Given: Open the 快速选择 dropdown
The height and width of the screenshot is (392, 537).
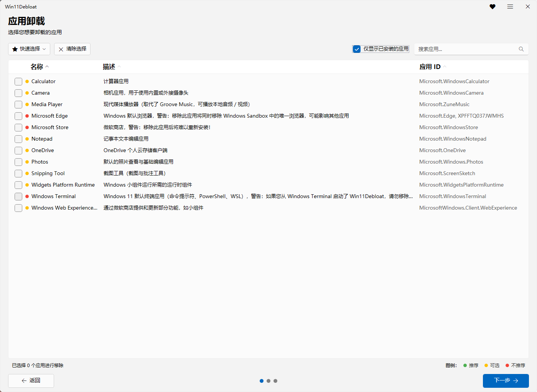Looking at the screenshot, I should click(x=29, y=49).
